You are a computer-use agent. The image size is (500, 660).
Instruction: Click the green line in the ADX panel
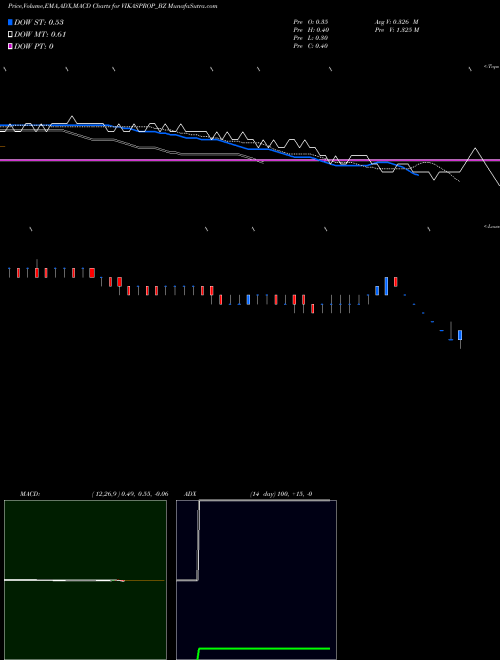[x=264, y=649]
